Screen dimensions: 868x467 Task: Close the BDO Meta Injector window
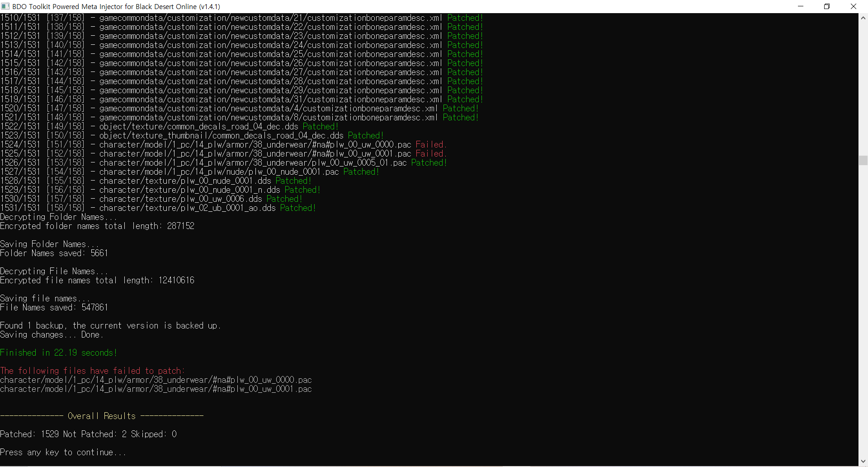click(x=854, y=6)
